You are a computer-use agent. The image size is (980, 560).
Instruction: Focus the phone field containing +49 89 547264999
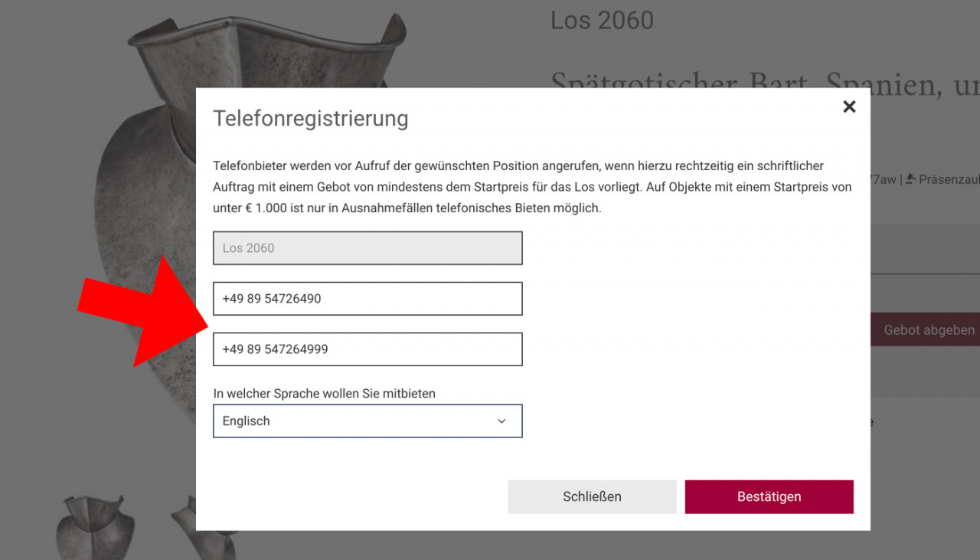tap(367, 349)
